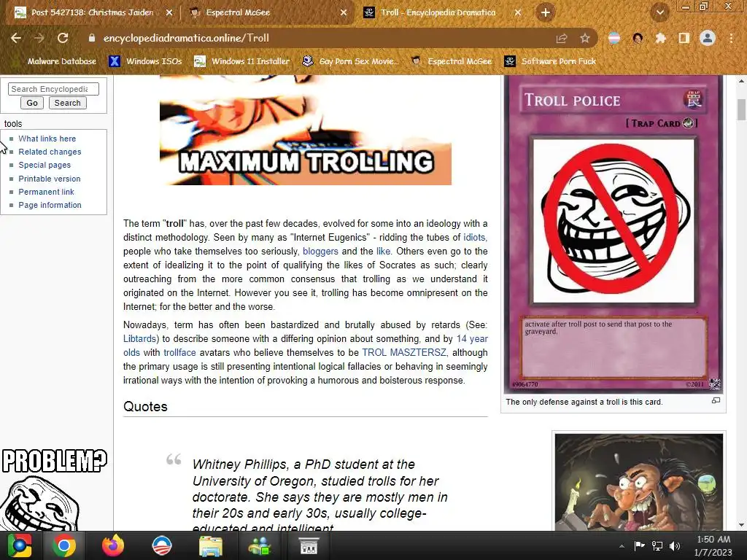
Task: Open the Chrome profile avatar
Action: tap(708, 38)
